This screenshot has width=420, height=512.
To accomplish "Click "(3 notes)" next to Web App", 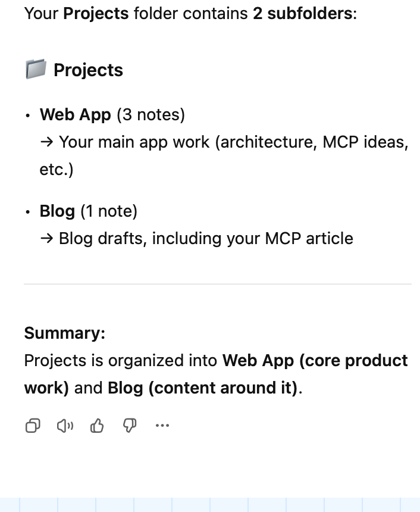I will (x=151, y=114).
